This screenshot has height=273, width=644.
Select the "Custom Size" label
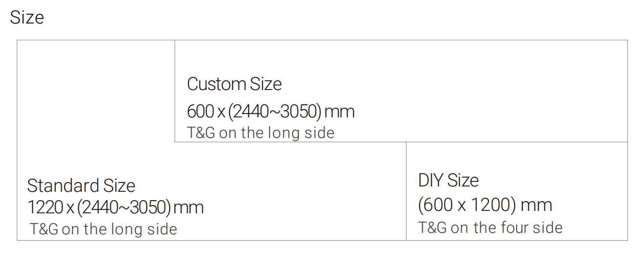point(234,84)
